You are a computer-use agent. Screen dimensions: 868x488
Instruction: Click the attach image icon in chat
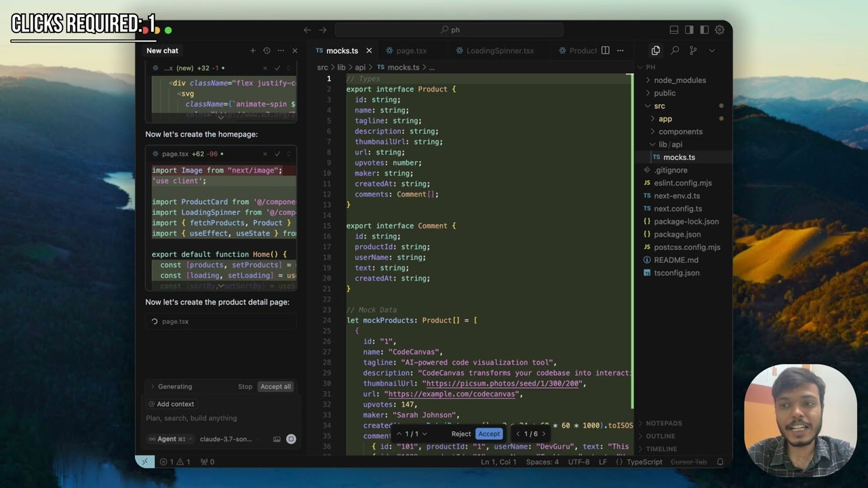pyautogui.click(x=277, y=439)
